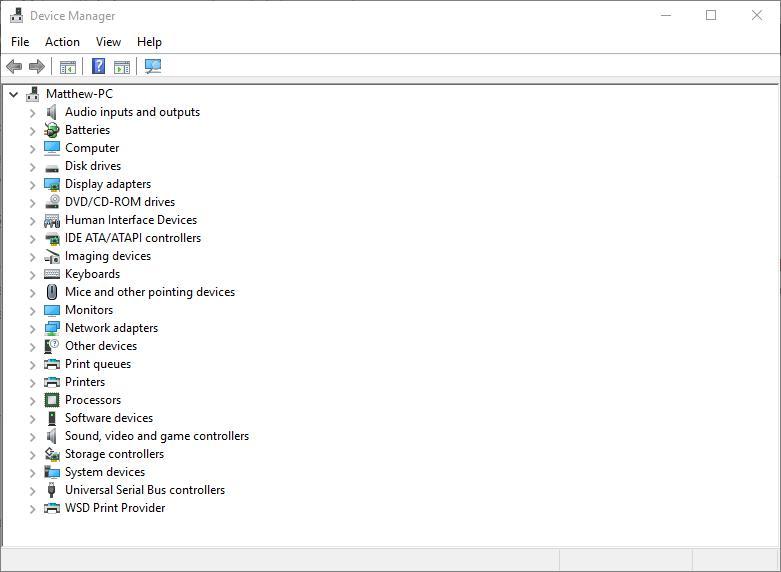Click the Audio inputs and outputs speaker icon

51,112
